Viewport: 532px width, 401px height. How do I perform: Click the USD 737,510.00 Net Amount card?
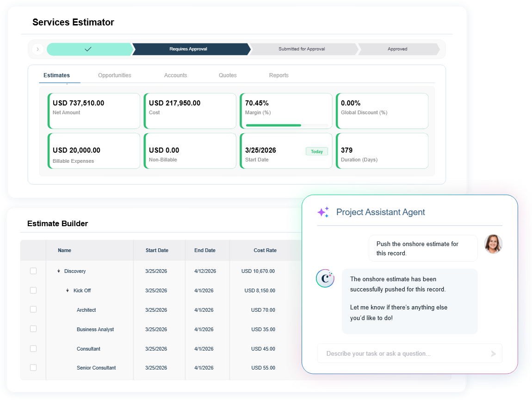[93, 111]
